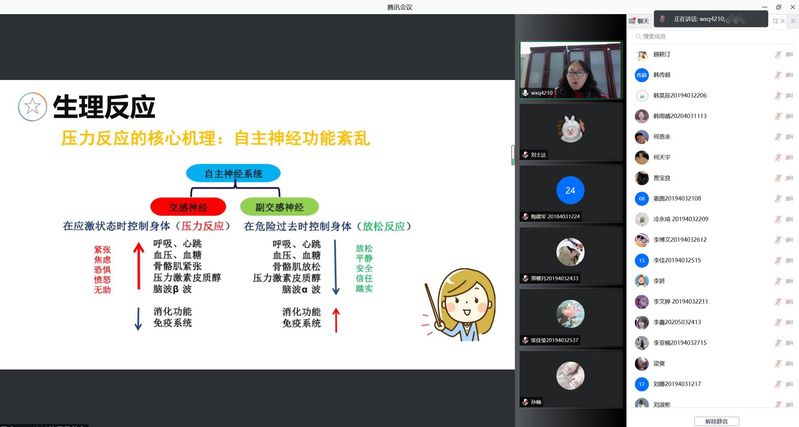Click wxq4210's microphone icon on video tile
The image size is (799, 427).
coord(526,92)
